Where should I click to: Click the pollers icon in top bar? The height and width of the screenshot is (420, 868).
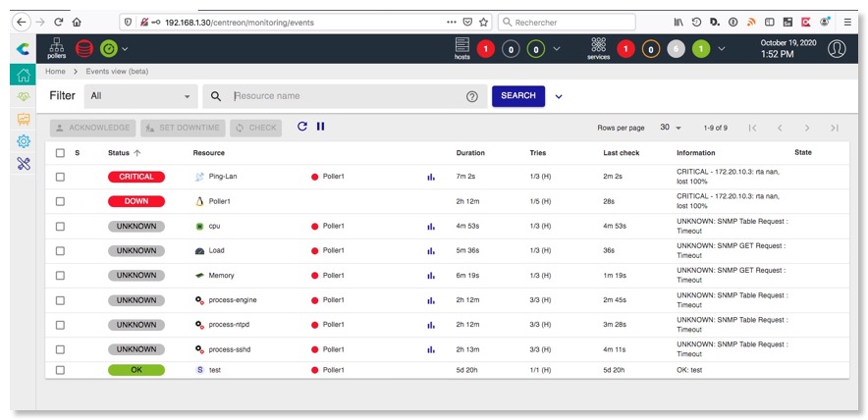click(56, 46)
